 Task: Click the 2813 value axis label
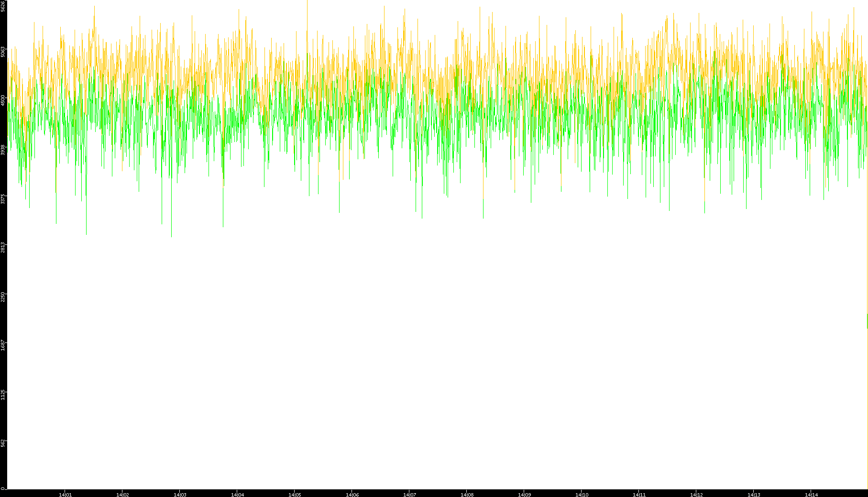pos(3,247)
